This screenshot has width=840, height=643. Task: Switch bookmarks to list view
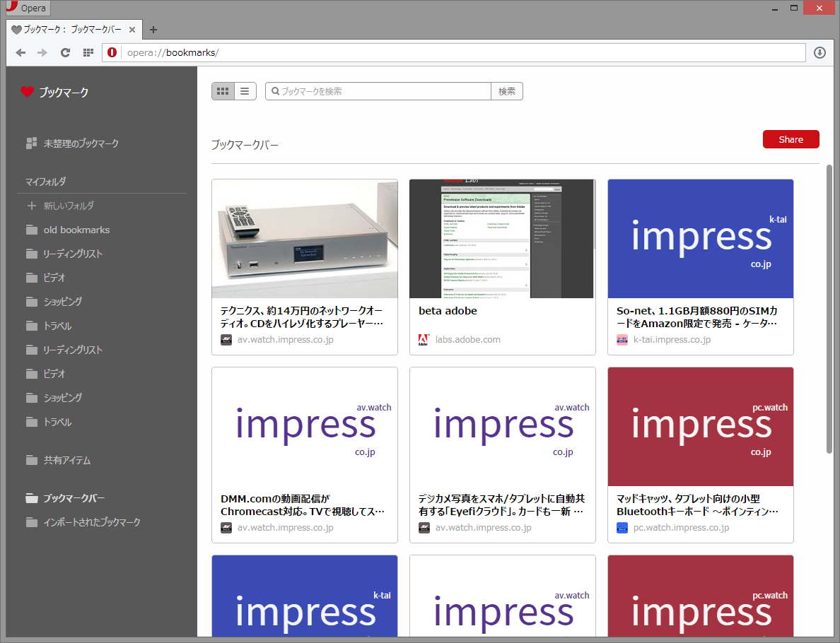tap(245, 90)
